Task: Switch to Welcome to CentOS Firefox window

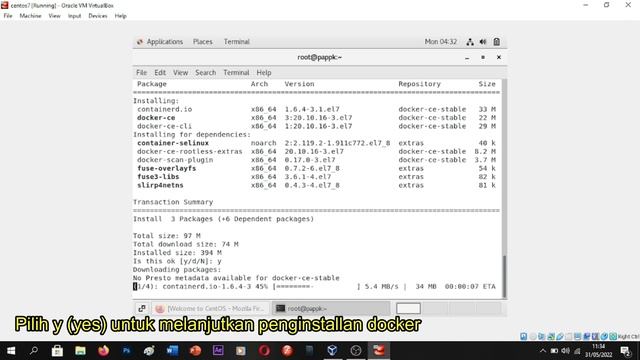Action: click(211, 309)
